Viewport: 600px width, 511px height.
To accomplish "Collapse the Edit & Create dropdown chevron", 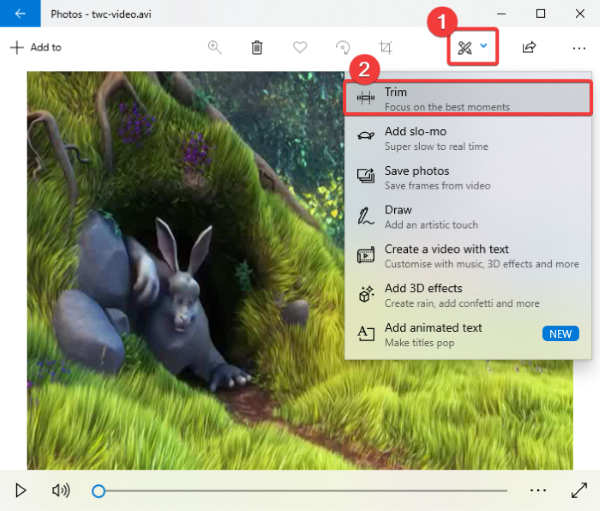I will (x=484, y=46).
